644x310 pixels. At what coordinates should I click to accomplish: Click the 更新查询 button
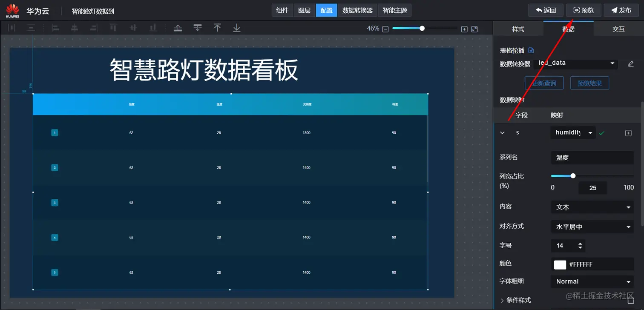pos(544,83)
